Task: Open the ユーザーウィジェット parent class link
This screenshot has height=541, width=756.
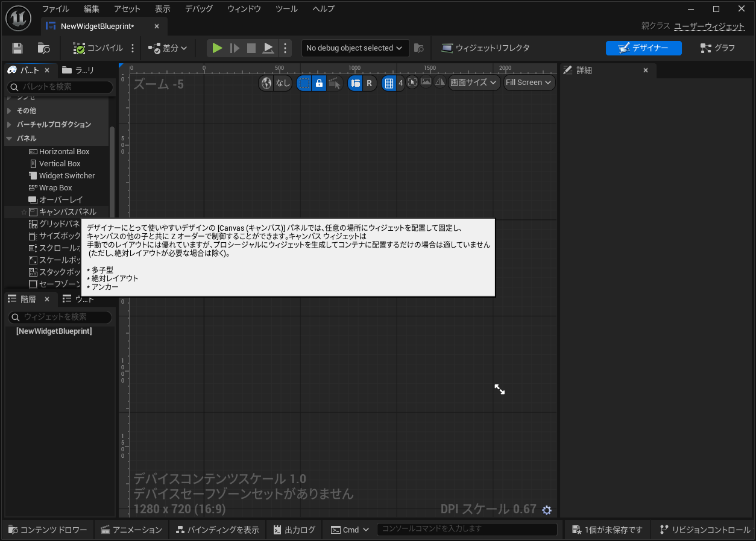Action: 710,26
